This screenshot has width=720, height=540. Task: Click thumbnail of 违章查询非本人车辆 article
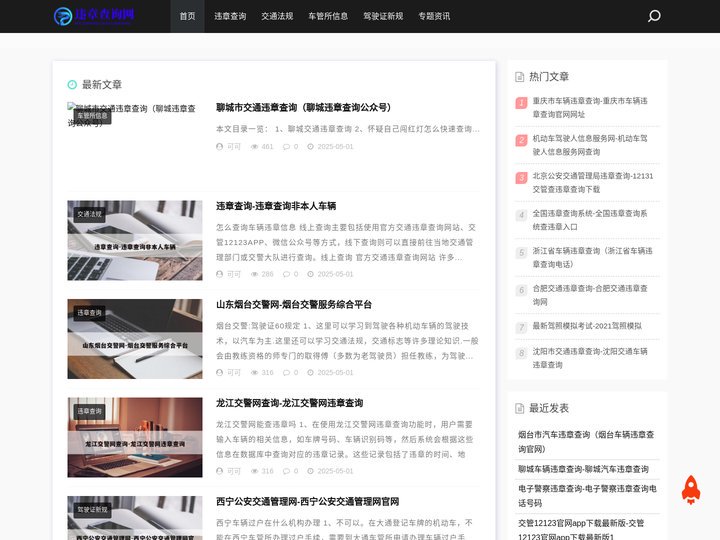[x=135, y=240]
